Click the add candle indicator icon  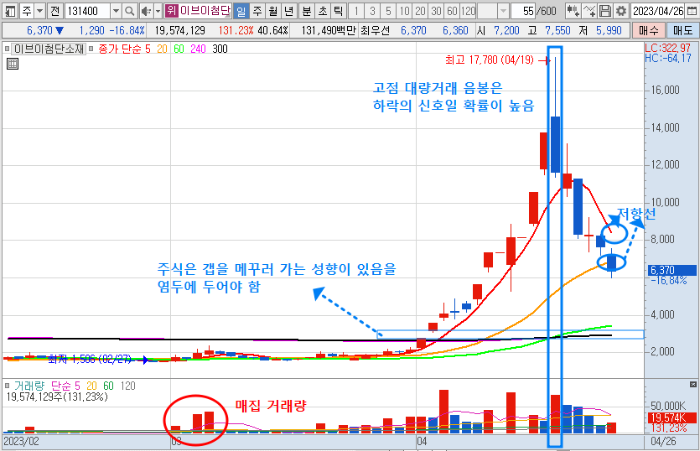[573, 11]
